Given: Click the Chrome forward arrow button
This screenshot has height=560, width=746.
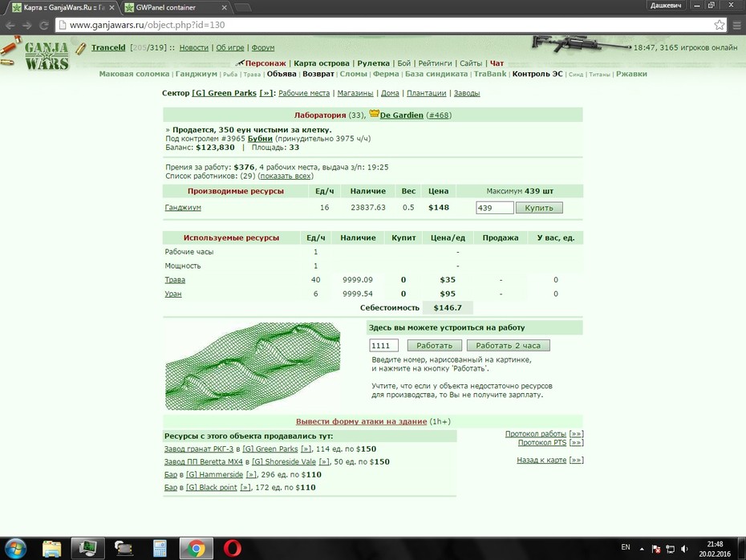Looking at the screenshot, I should coord(27,25).
